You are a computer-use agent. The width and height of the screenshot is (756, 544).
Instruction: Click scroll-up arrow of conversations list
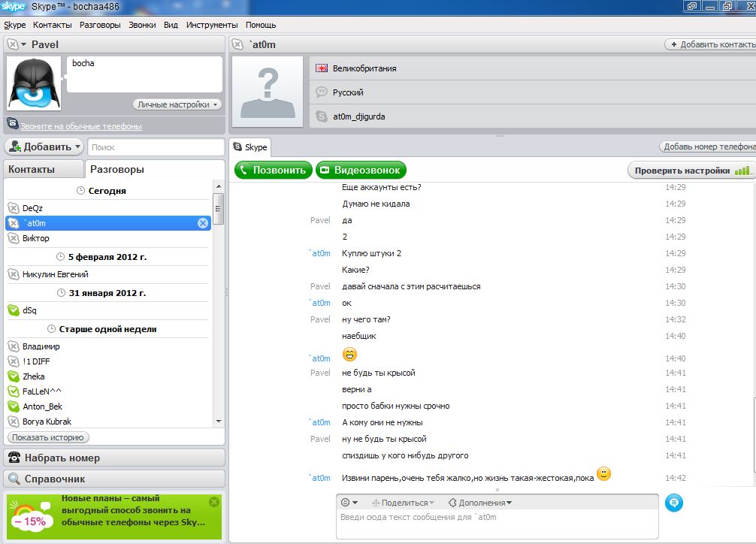pyautogui.click(x=219, y=186)
